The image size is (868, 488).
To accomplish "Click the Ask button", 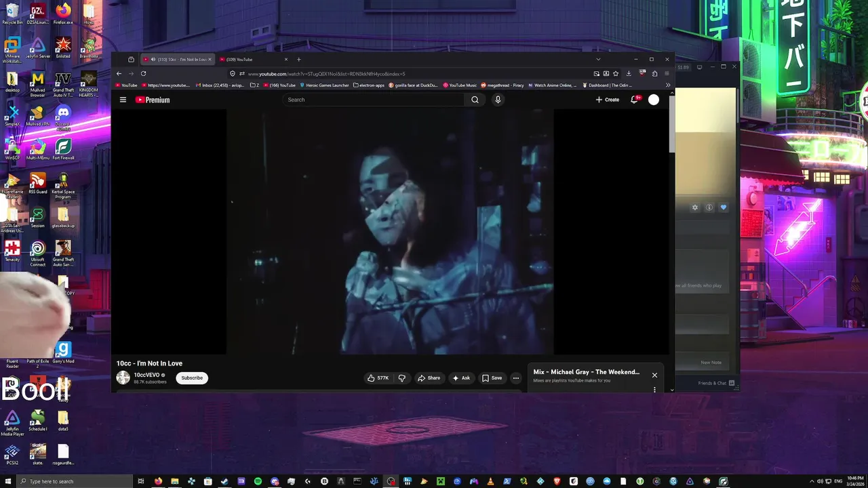I will click(461, 378).
